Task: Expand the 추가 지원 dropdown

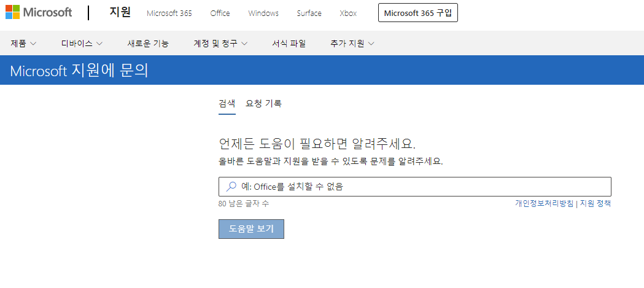Action: pos(352,43)
